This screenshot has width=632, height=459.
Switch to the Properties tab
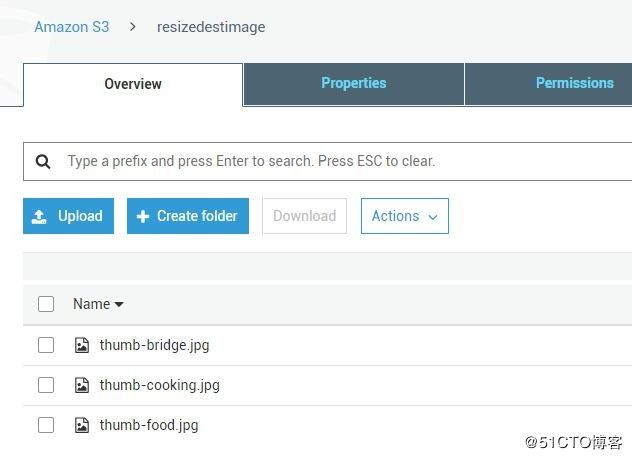click(x=354, y=84)
